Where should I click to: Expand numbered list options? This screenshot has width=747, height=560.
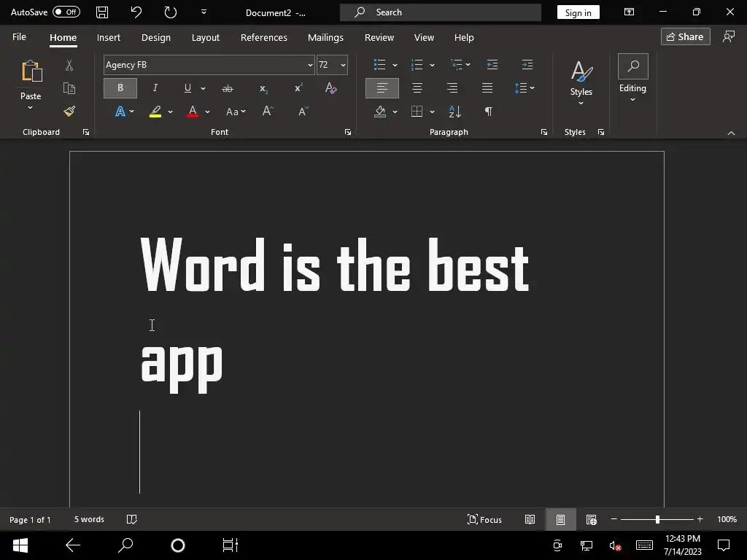[x=432, y=65]
